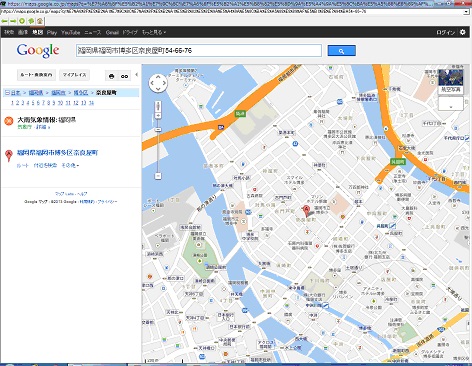This screenshot has width=472, height=366.
Task: Click the blue search magnifier button
Action: click(341, 51)
